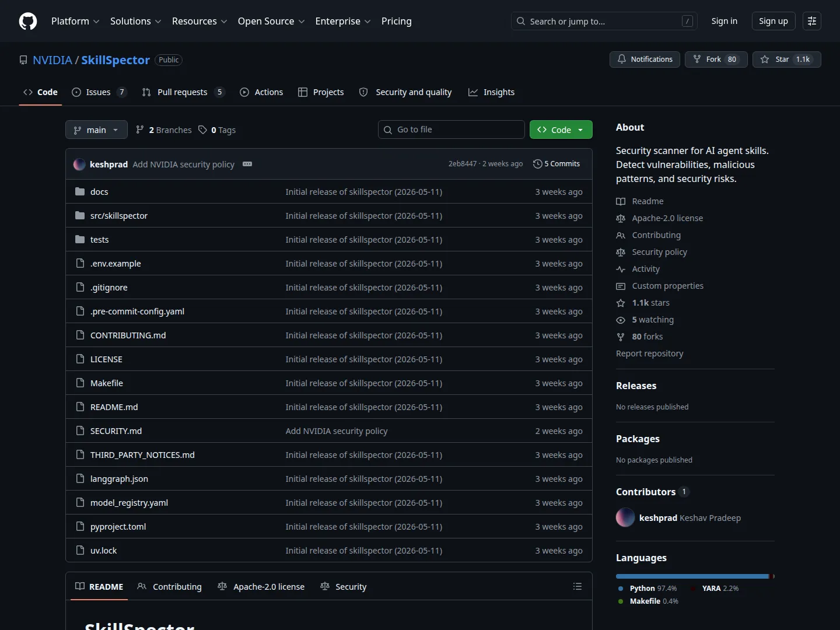Open "Add NVIDIA security policy" commit for SECURITY.md

[x=337, y=430]
